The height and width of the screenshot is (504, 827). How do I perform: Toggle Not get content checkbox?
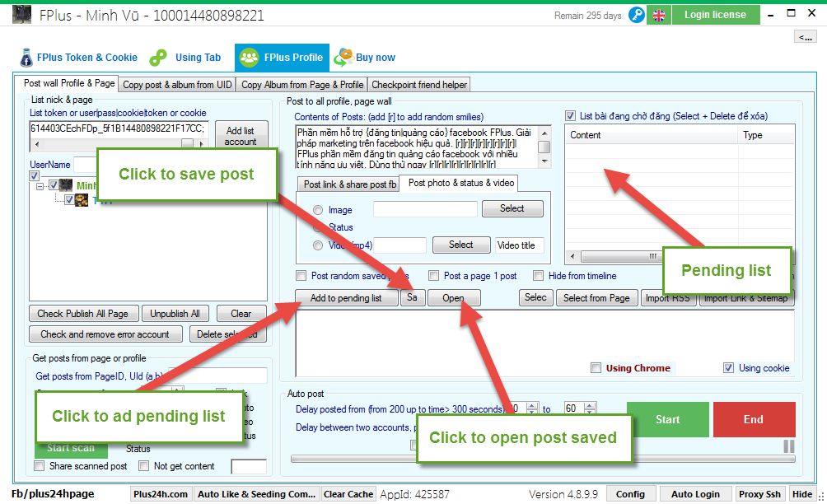point(143,465)
